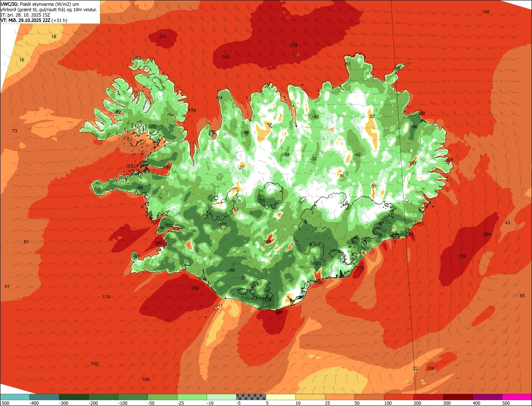Click the value 238 off the east coast

[x=421, y=113]
